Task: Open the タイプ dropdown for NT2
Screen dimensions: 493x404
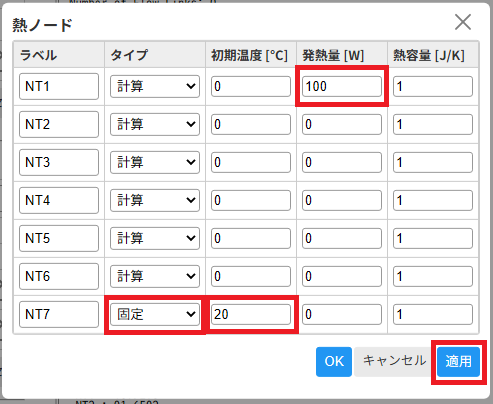Action: tap(155, 124)
